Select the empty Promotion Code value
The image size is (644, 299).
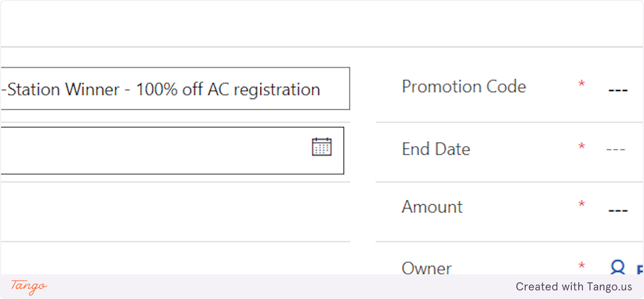point(618,90)
